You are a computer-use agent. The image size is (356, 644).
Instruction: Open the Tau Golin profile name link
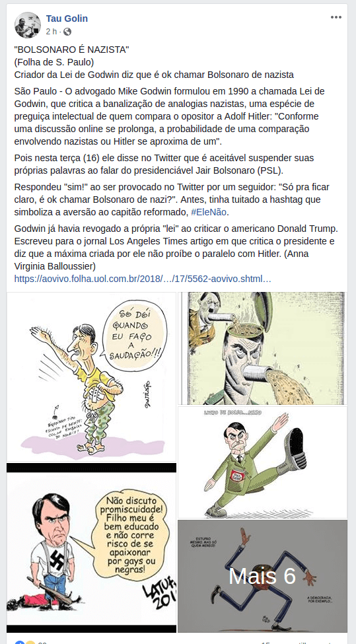click(x=67, y=18)
